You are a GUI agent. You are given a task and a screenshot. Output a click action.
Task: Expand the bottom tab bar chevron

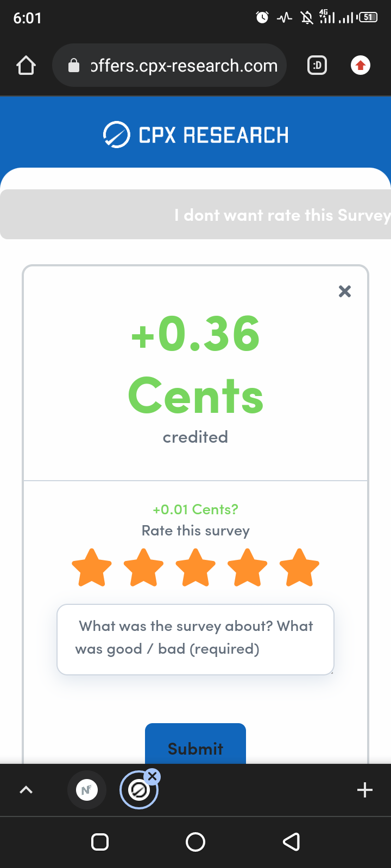[26, 790]
